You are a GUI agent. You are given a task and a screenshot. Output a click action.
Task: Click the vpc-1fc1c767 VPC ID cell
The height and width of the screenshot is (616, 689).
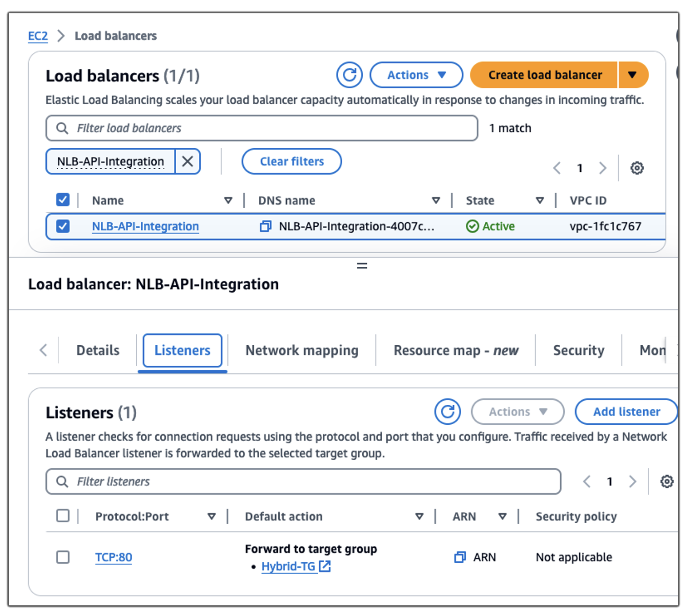(606, 226)
